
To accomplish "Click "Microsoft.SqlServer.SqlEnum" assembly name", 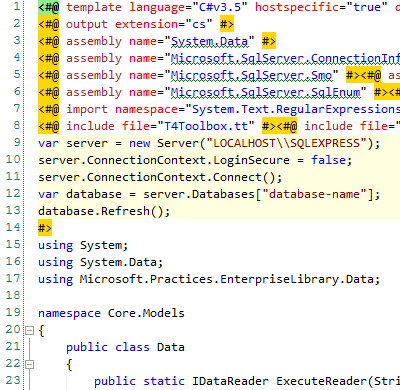I will [x=265, y=92].
